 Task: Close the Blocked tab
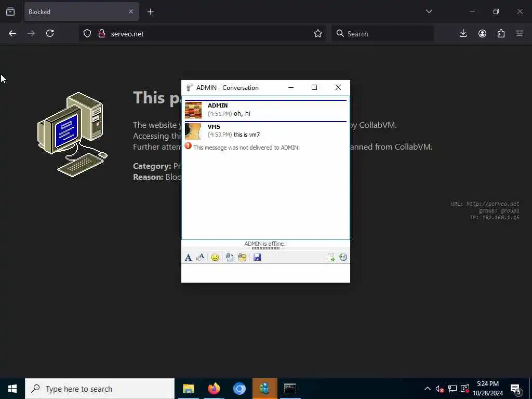tap(130, 12)
